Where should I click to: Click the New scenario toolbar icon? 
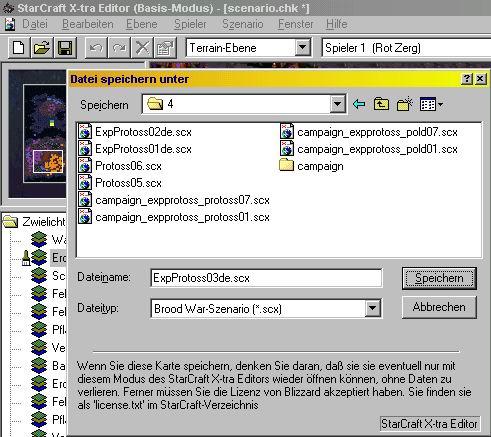click(x=19, y=48)
